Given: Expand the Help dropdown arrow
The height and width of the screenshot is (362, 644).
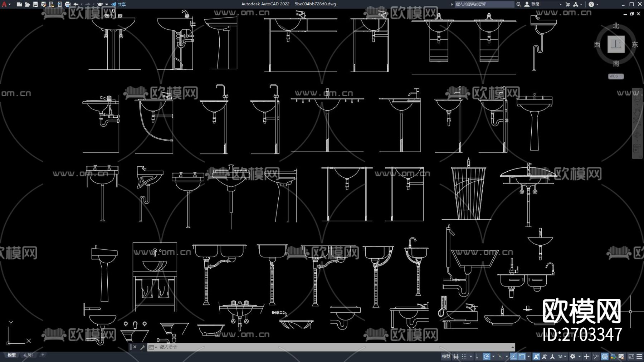Looking at the screenshot, I should [597, 4].
